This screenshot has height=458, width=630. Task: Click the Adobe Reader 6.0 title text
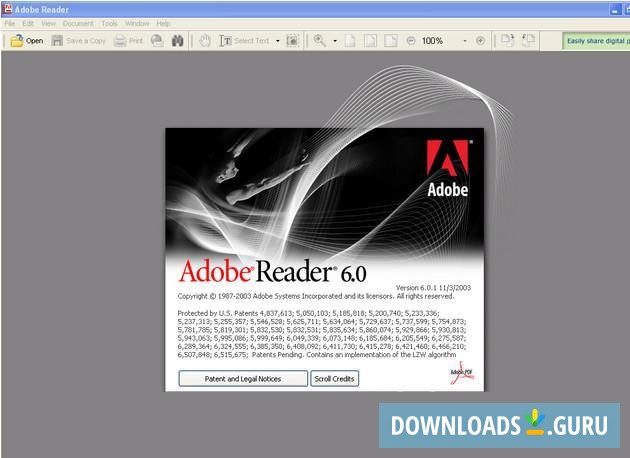pyautogui.click(x=272, y=271)
